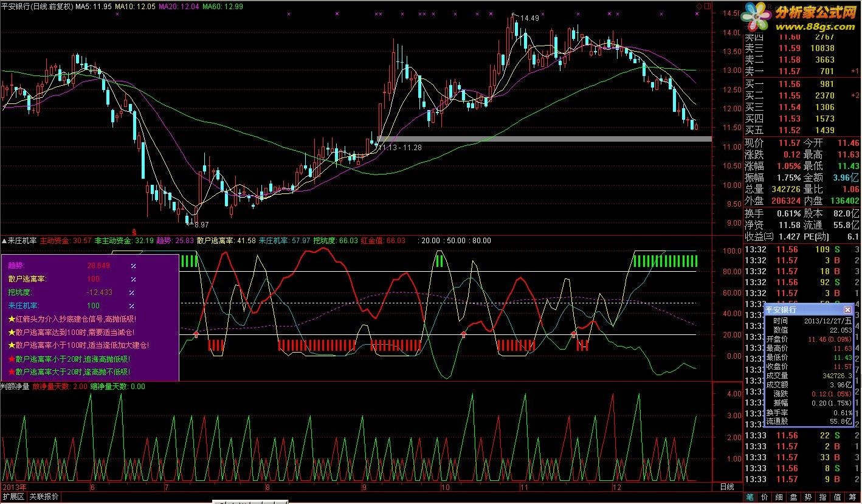862x504 pixels.
Task: Click the 卖一 11.57 quote row
Action: click(802, 71)
